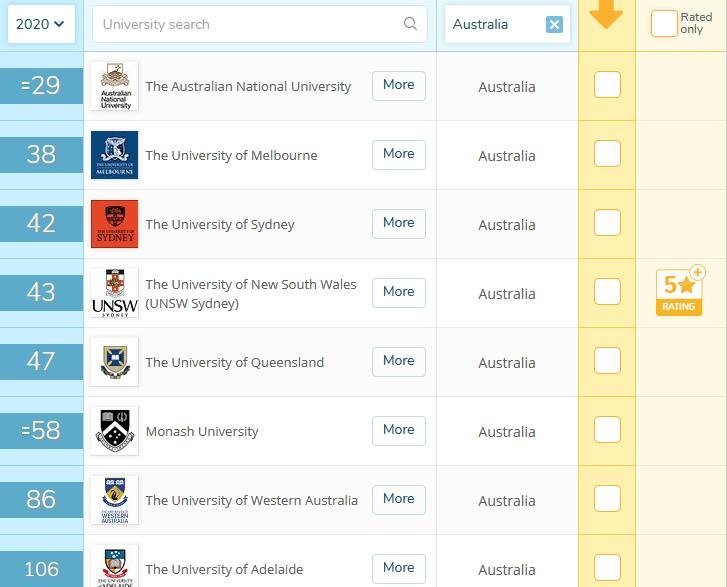Image resolution: width=727 pixels, height=587 pixels.
Task: Click the orange sort-down arrow icon
Action: (606, 14)
